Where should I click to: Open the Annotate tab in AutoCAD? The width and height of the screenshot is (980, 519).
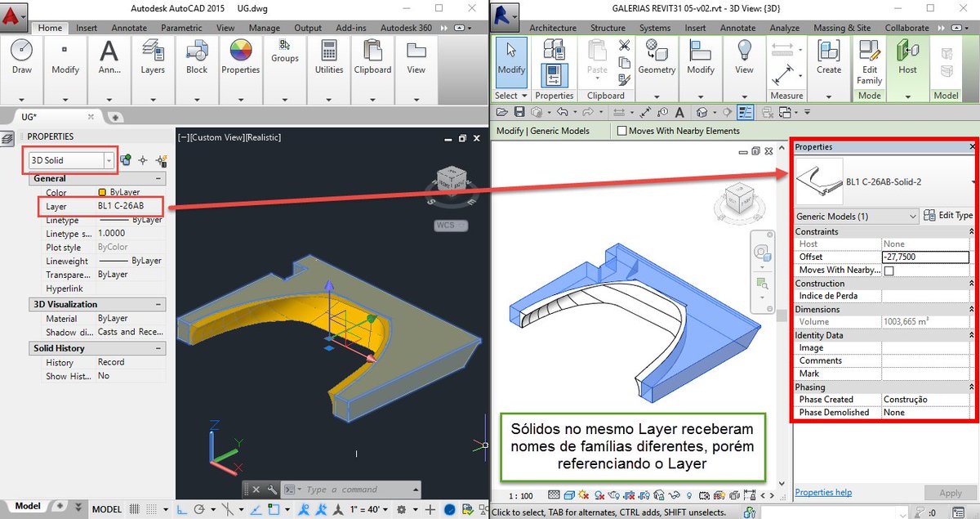coord(128,27)
